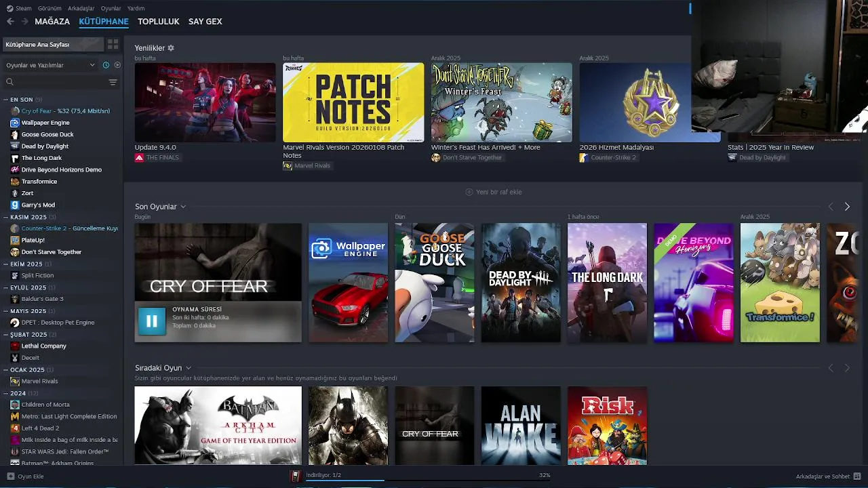
Task: Click The Long Dark sidebar icon
Action: tap(15, 158)
